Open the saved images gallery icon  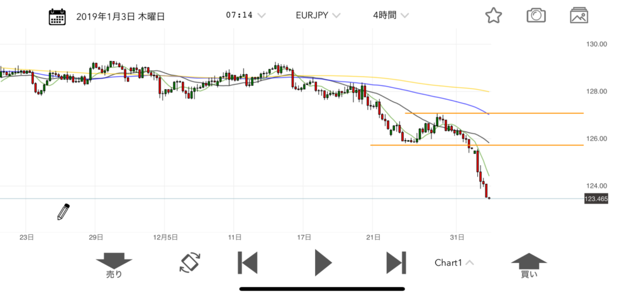(579, 16)
